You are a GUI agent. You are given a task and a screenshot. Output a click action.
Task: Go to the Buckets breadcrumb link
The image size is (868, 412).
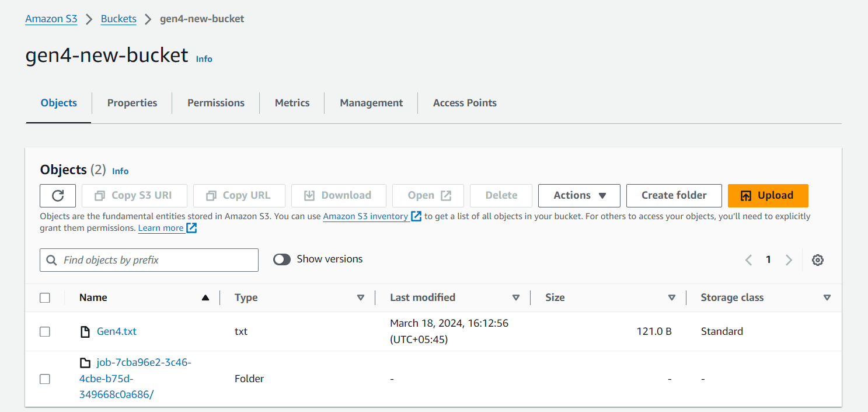(x=118, y=19)
